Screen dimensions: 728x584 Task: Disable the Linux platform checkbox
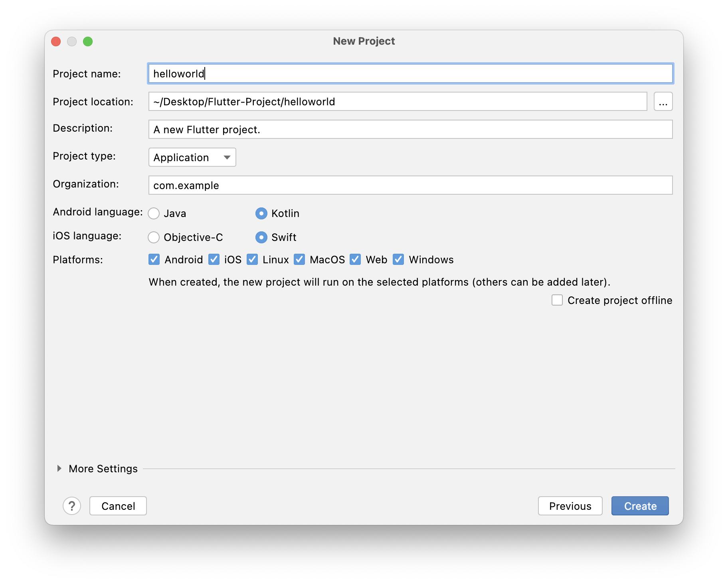click(x=252, y=259)
